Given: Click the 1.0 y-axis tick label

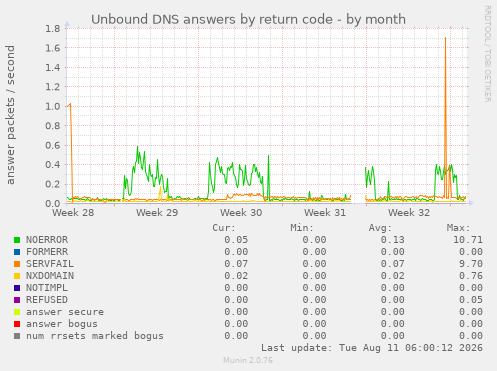Looking at the screenshot, I should click(x=53, y=106).
